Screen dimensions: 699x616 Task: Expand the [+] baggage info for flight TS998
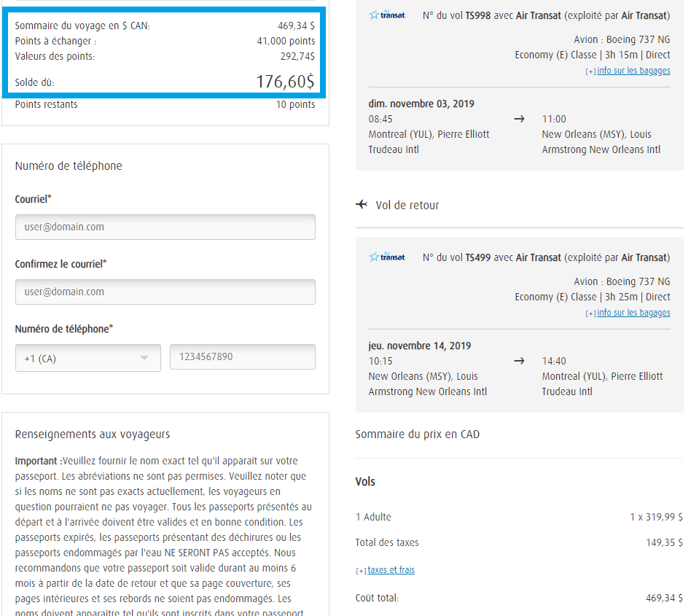[590, 71]
